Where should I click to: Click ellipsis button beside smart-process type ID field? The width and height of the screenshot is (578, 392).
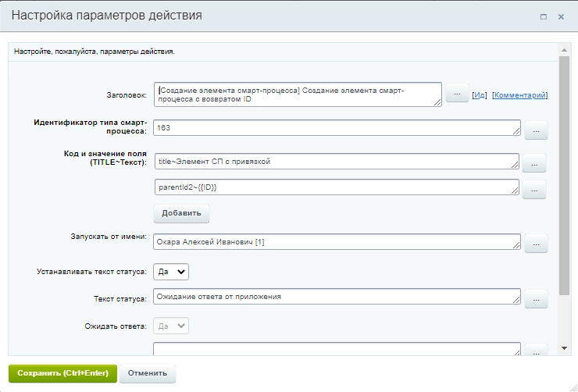[535, 130]
